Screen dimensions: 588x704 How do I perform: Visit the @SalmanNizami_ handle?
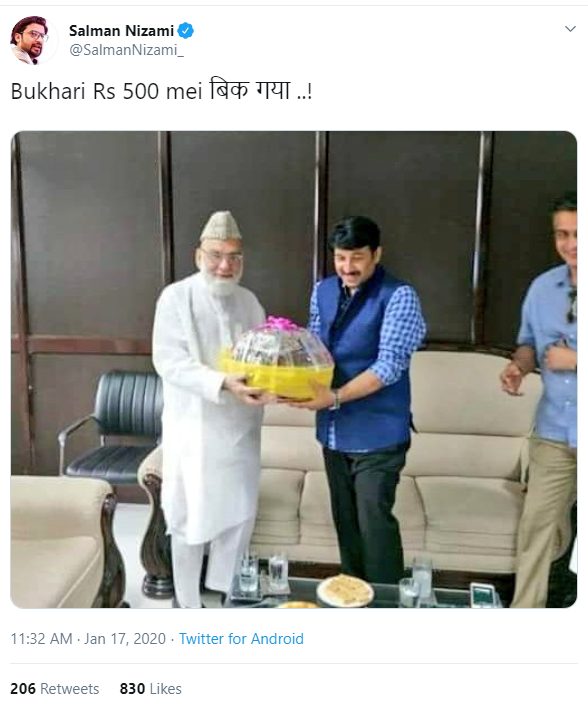127,50
